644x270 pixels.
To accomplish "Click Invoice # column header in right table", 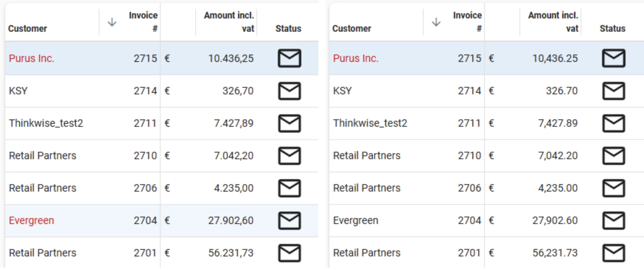I will (x=467, y=22).
